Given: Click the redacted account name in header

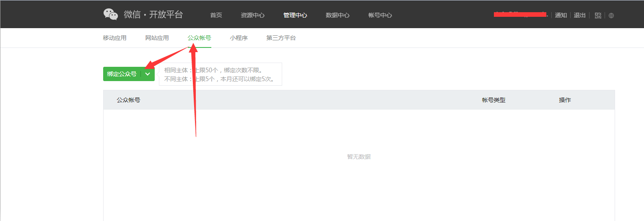Looking at the screenshot, I should pos(520,15).
